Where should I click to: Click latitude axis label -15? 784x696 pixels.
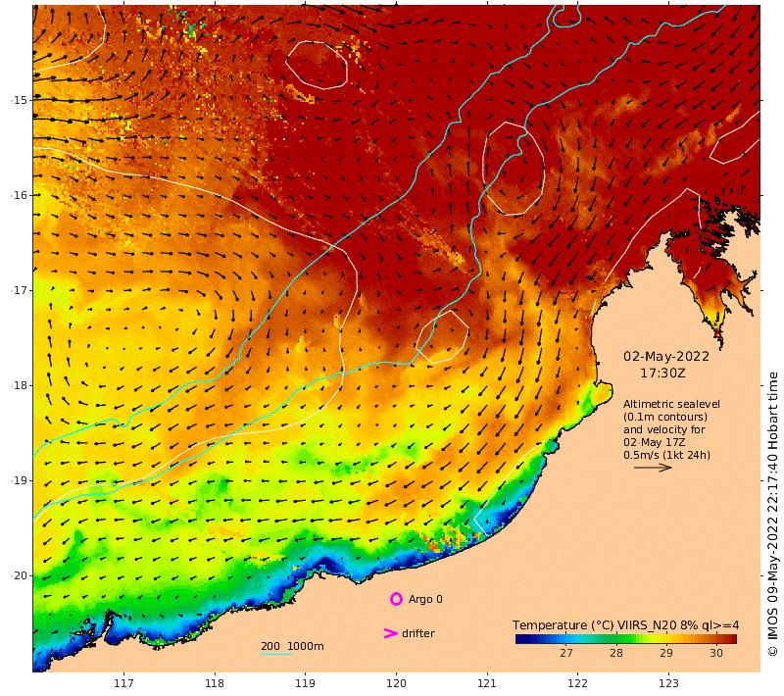pyautogui.click(x=19, y=100)
